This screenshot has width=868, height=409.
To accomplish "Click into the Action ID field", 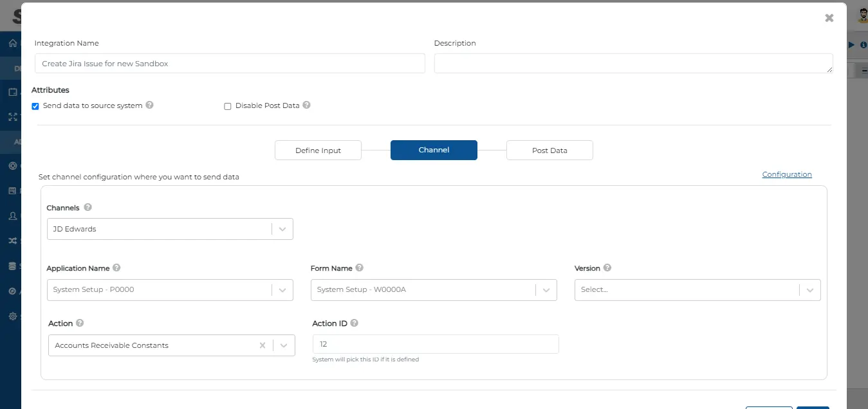I will [x=435, y=344].
